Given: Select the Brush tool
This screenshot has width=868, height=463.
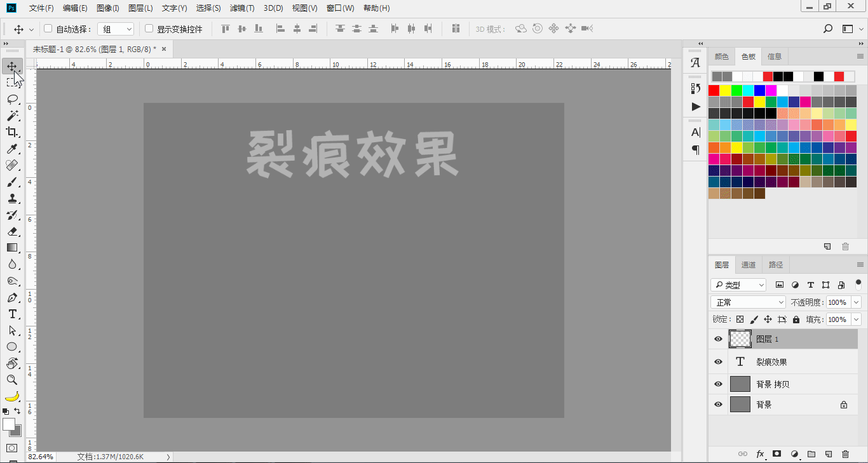Looking at the screenshot, I should pyautogui.click(x=12, y=182).
